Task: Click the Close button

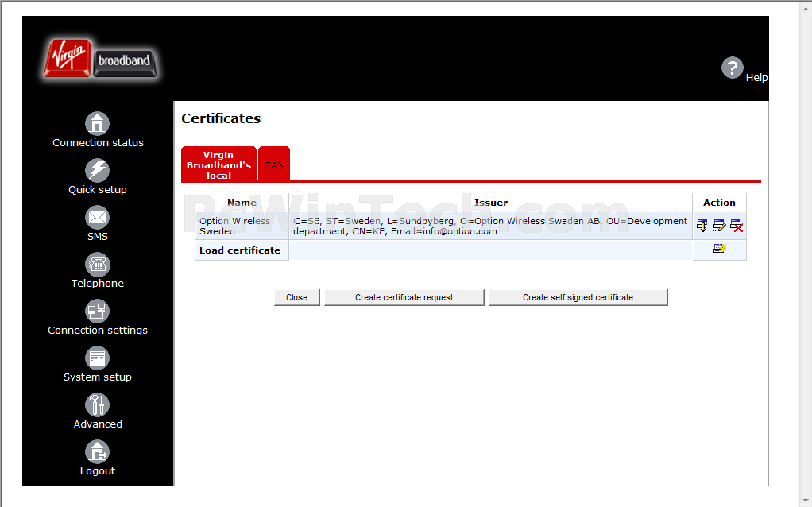Action: [x=296, y=297]
